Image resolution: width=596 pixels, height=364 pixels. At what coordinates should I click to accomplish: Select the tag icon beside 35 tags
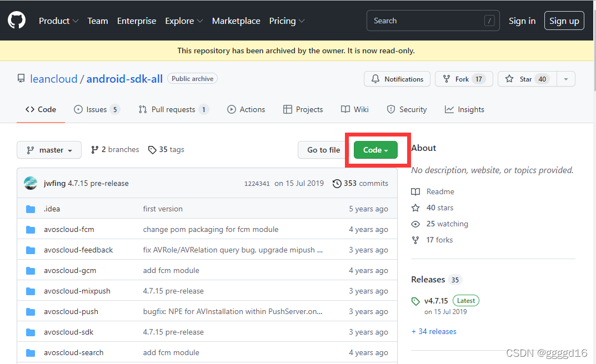point(152,150)
